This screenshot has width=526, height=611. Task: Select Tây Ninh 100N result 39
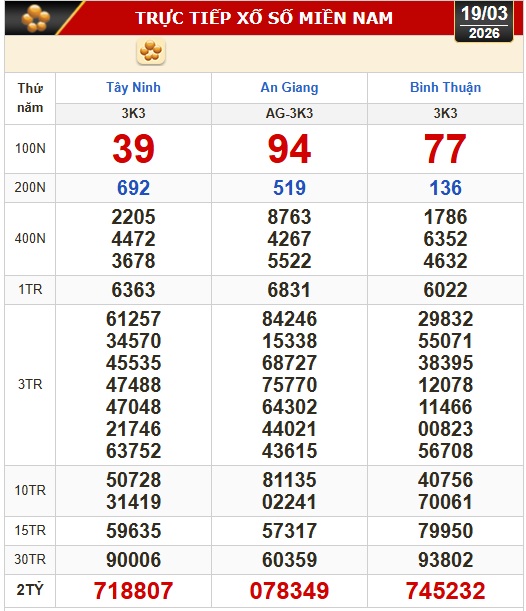[133, 149]
